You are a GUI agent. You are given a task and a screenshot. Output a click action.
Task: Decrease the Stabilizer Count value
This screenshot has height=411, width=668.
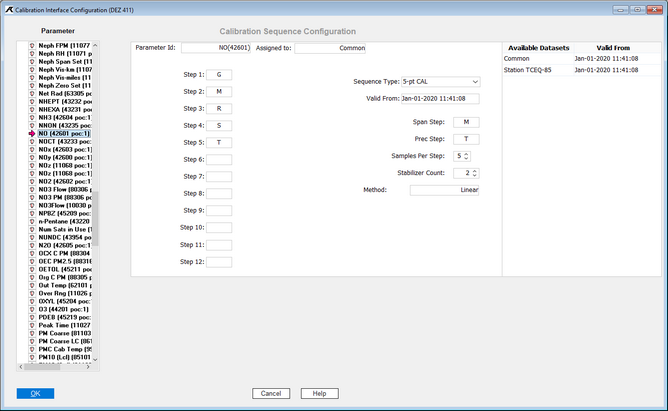(466, 176)
